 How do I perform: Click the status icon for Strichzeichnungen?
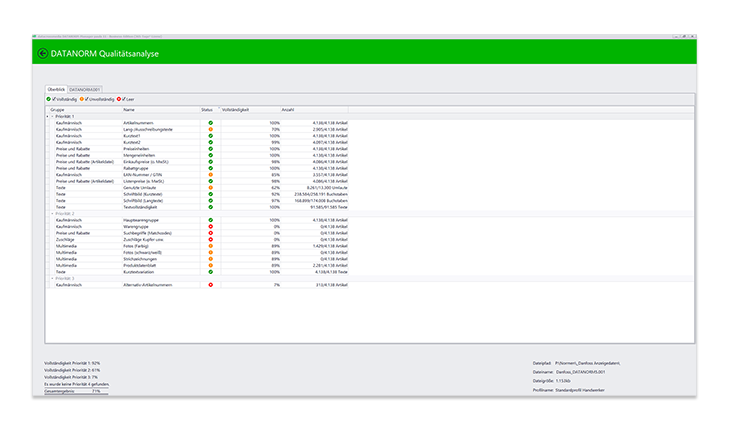tap(211, 259)
